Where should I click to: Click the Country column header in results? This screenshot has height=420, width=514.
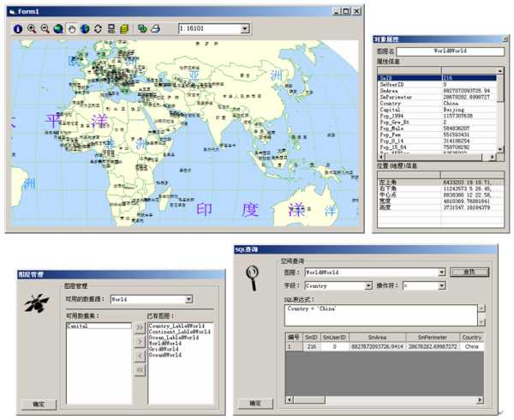(x=472, y=337)
